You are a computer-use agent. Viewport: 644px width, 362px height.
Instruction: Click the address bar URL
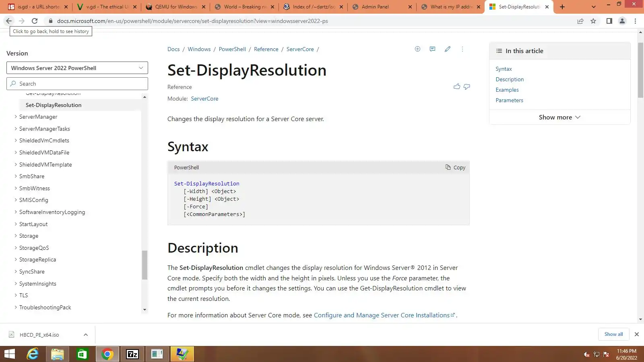pyautogui.click(x=192, y=21)
